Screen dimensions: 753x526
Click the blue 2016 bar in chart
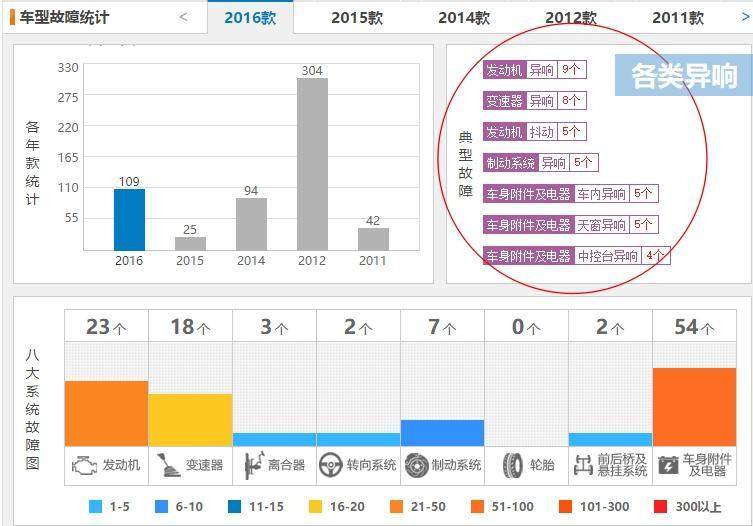pos(129,219)
